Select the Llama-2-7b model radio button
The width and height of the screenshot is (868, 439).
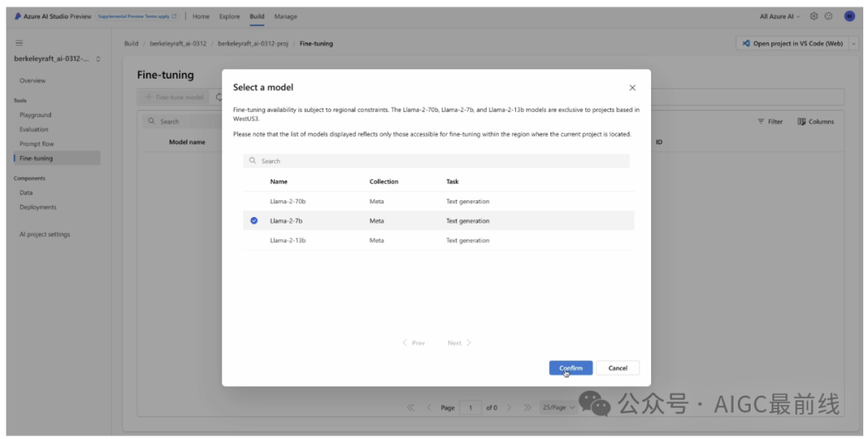click(x=254, y=220)
